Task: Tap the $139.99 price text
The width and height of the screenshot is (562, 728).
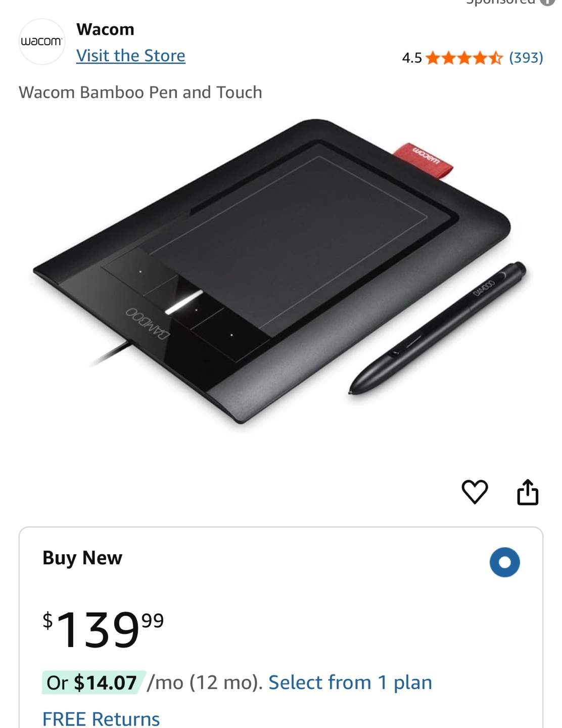Action: click(x=103, y=629)
